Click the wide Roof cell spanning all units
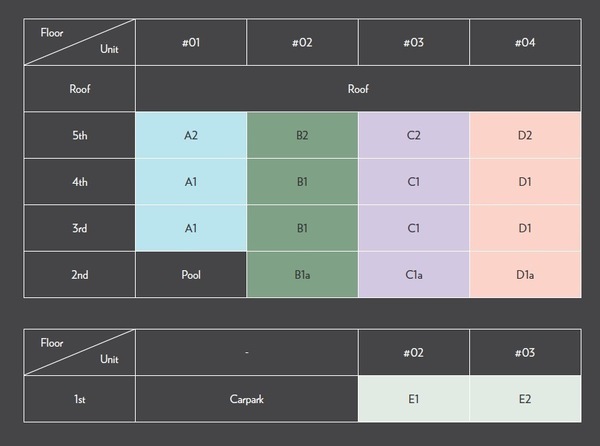The image size is (600, 446). (358, 89)
